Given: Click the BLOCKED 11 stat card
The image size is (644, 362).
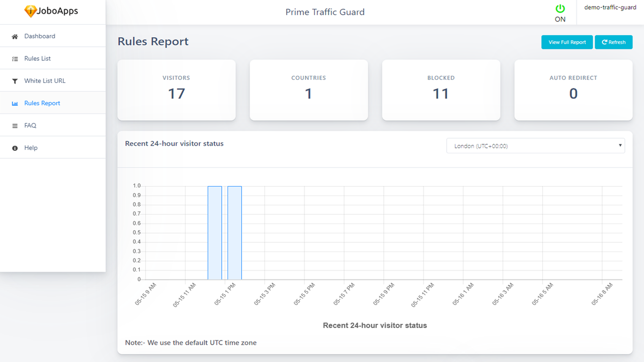Looking at the screenshot, I should pyautogui.click(x=441, y=90).
